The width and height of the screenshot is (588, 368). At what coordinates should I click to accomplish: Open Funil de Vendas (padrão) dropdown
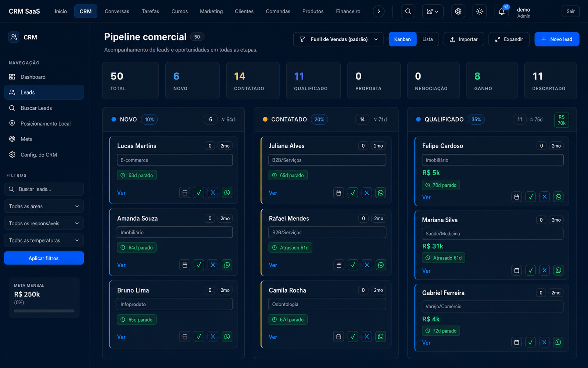[338, 39]
